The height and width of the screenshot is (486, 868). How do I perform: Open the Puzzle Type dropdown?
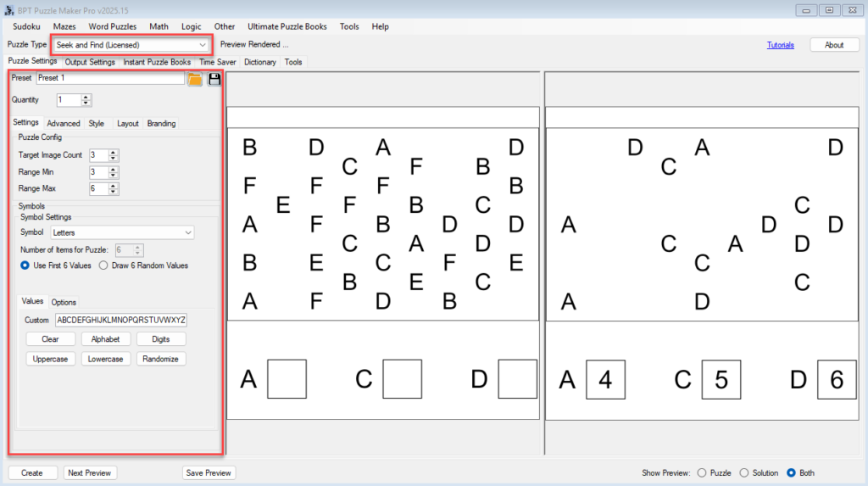[x=131, y=44]
